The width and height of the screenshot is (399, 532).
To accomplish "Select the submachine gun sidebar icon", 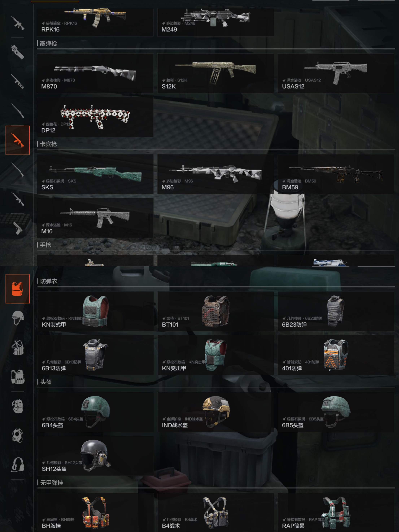I will point(17,52).
